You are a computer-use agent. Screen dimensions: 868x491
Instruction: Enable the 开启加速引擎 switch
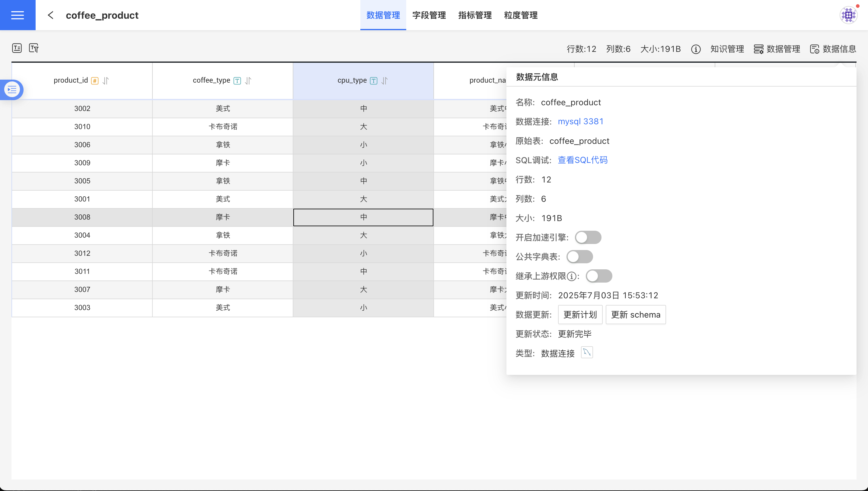click(x=588, y=237)
